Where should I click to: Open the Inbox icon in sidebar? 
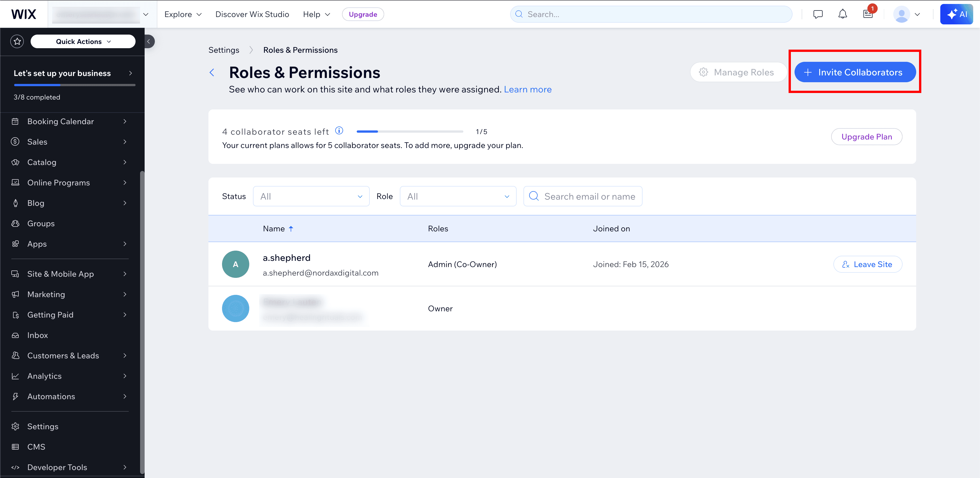[x=15, y=335]
